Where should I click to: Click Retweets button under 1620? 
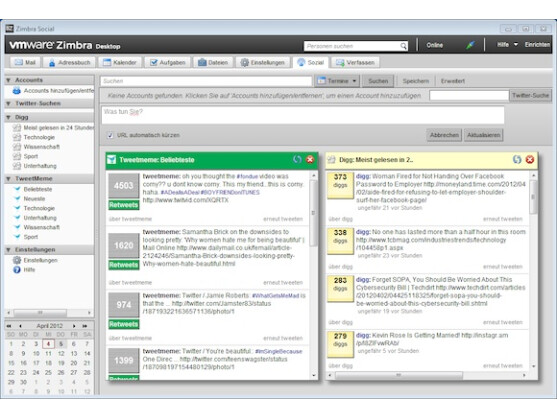click(x=123, y=265)
